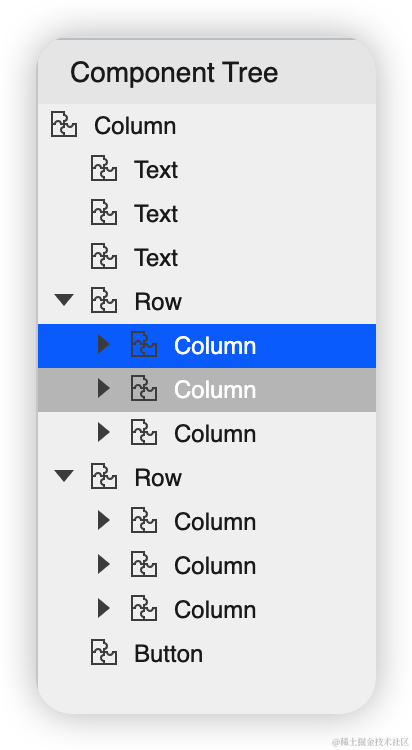The width and height of the screenshot is (412, 750).
Task: Expand the last Column above Button
Action: 104,608
